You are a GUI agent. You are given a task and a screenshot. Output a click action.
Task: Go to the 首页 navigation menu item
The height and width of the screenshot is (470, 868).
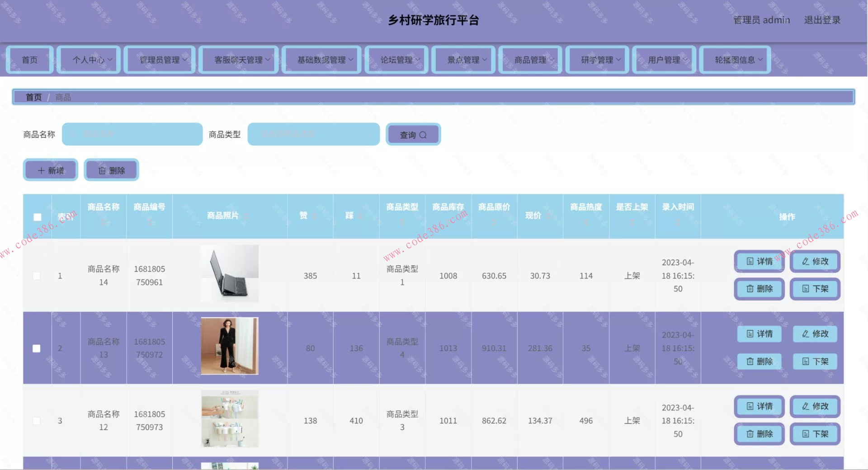point(30,60)
